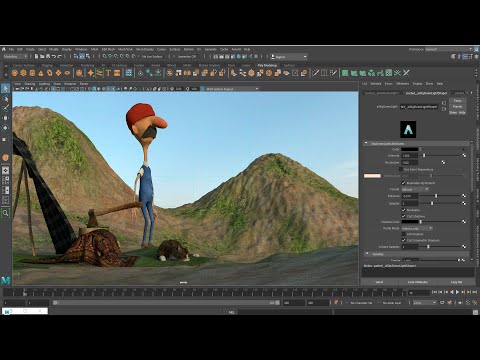Click the Maya logo at bottom-left
This screenshot has width=480, height=360.
(x=6, y=280)
